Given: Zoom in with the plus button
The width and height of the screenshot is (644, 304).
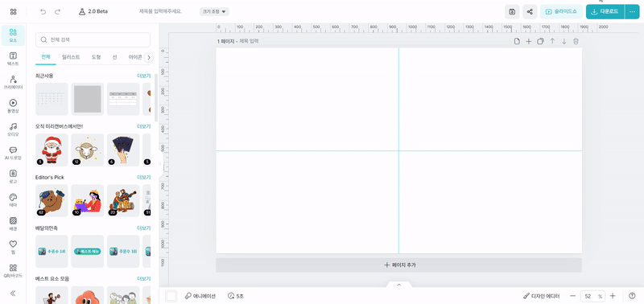Looking at the screenshot, I should pos(613,296).
